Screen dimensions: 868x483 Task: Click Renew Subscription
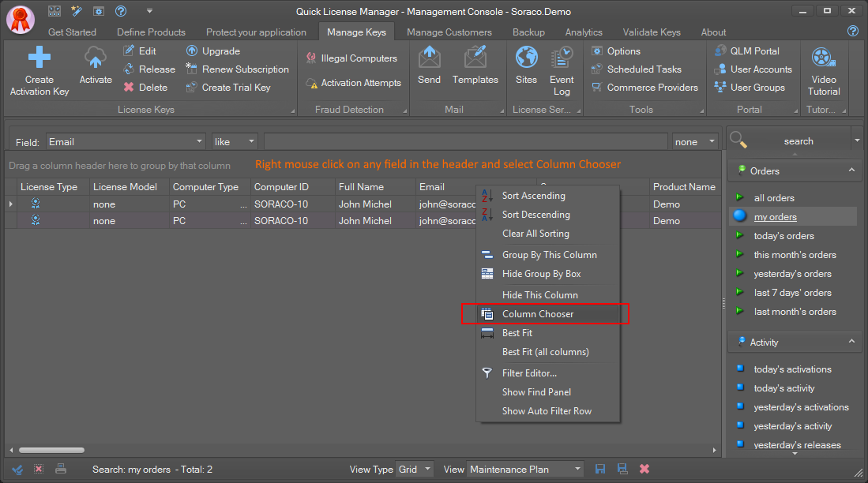238,69
